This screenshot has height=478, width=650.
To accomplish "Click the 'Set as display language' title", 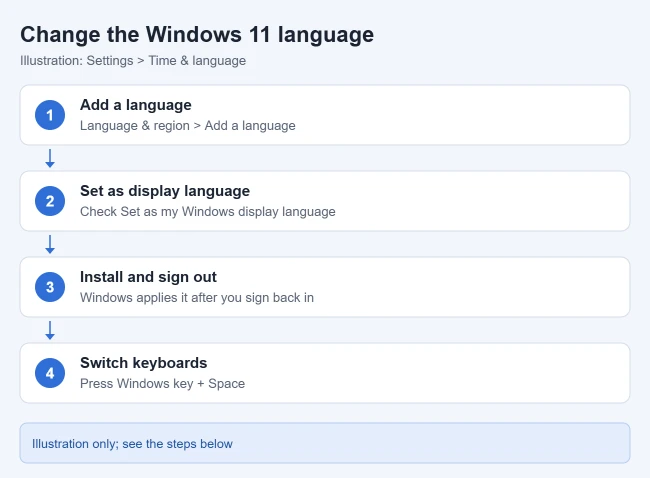I will [165, 191].
